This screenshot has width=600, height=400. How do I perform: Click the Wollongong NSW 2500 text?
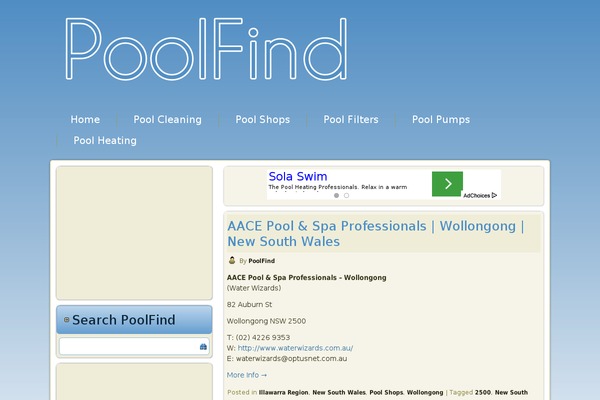click(x=266, y=321)
